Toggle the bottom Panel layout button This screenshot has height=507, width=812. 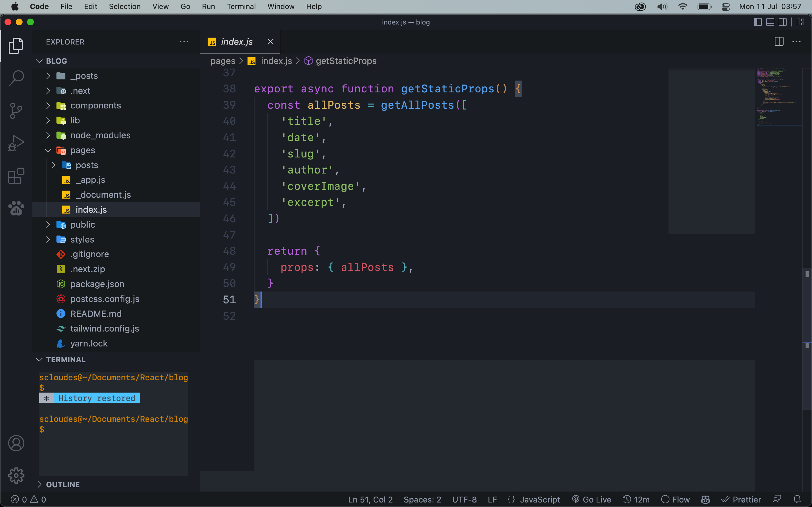770,22
